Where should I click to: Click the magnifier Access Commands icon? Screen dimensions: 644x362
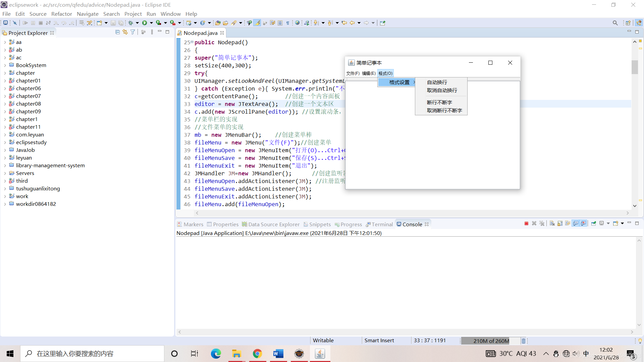pos(615,23)
